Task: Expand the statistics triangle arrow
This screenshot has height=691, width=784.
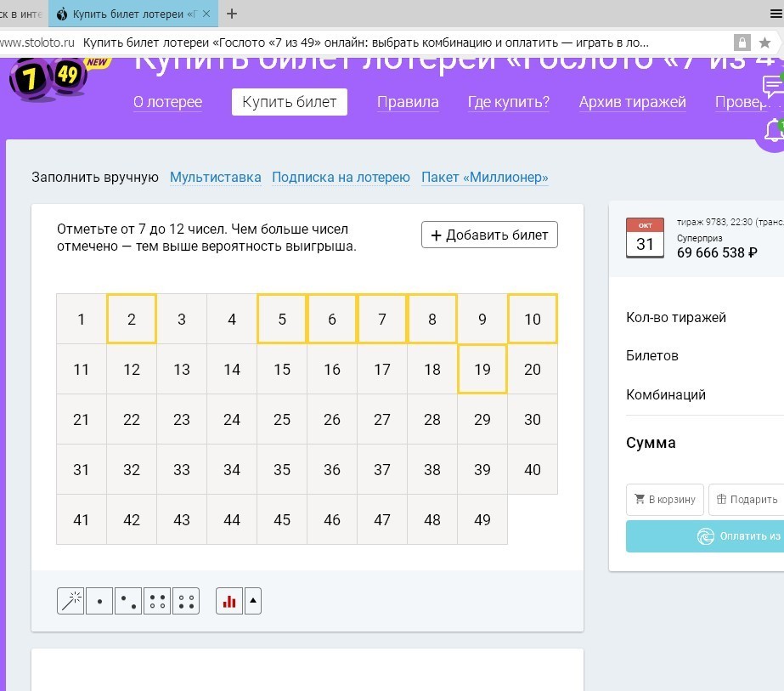Action: click(253, 600)
